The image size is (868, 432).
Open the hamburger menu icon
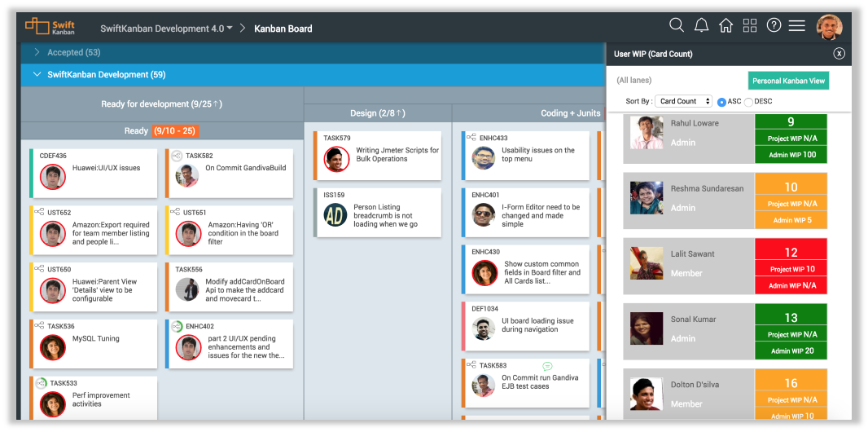click(x=796, y=25)
